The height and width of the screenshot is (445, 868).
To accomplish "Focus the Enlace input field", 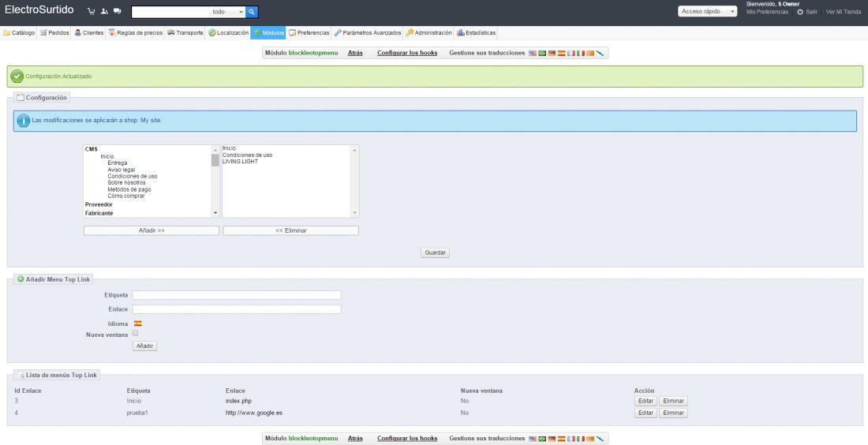I will coord(237,309).
